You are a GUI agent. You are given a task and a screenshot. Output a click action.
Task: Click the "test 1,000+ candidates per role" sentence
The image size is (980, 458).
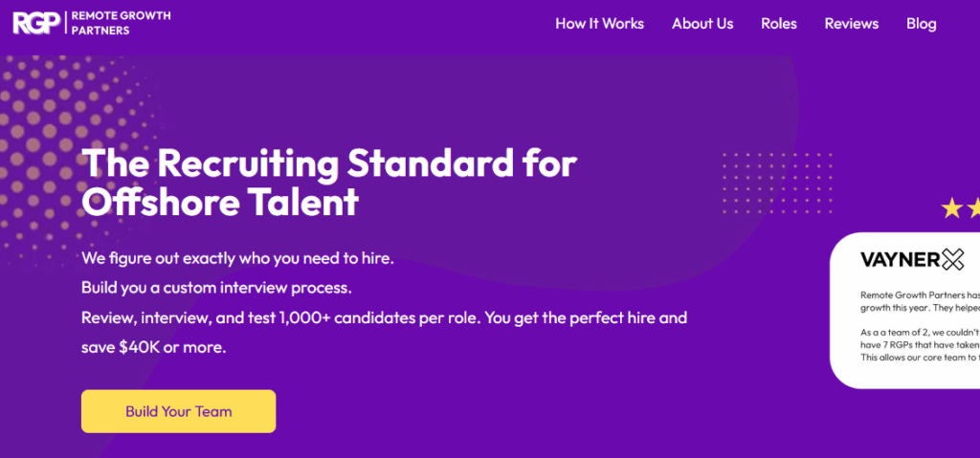point(384,317)
